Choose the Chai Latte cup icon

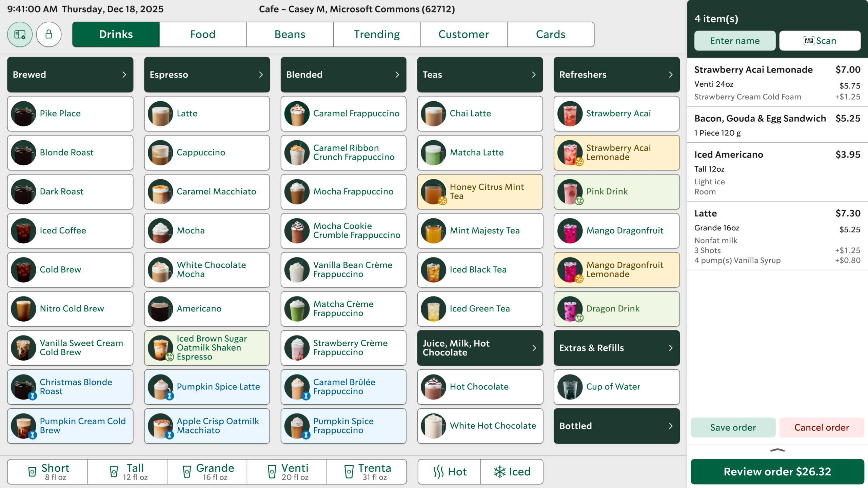click(433, 114)
